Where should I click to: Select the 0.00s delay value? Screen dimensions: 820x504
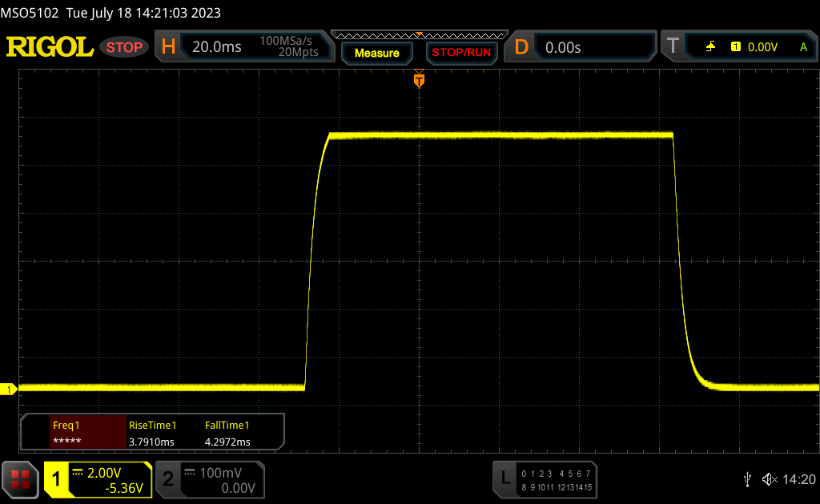(x=563, y=47)
